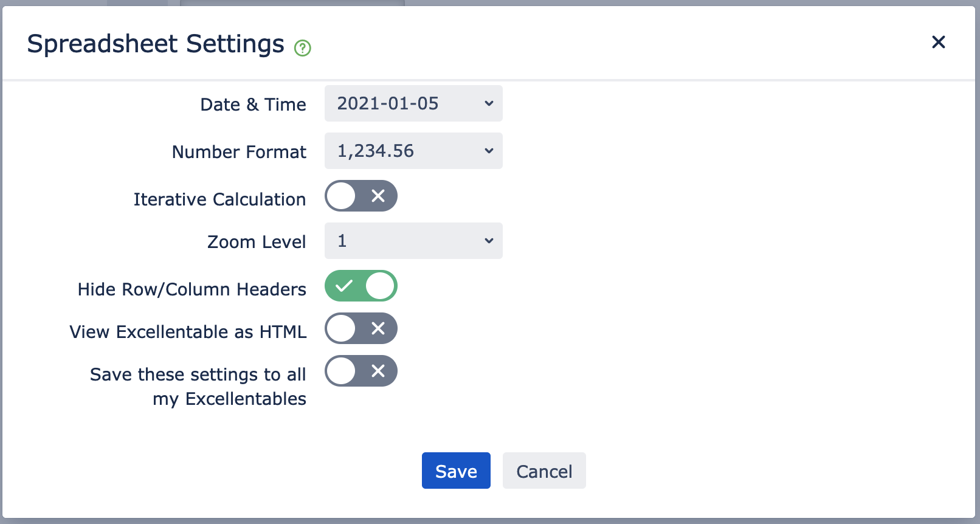980x524 pixels.
Task: Open the Zoom Level dropdown
Action: 413,241
